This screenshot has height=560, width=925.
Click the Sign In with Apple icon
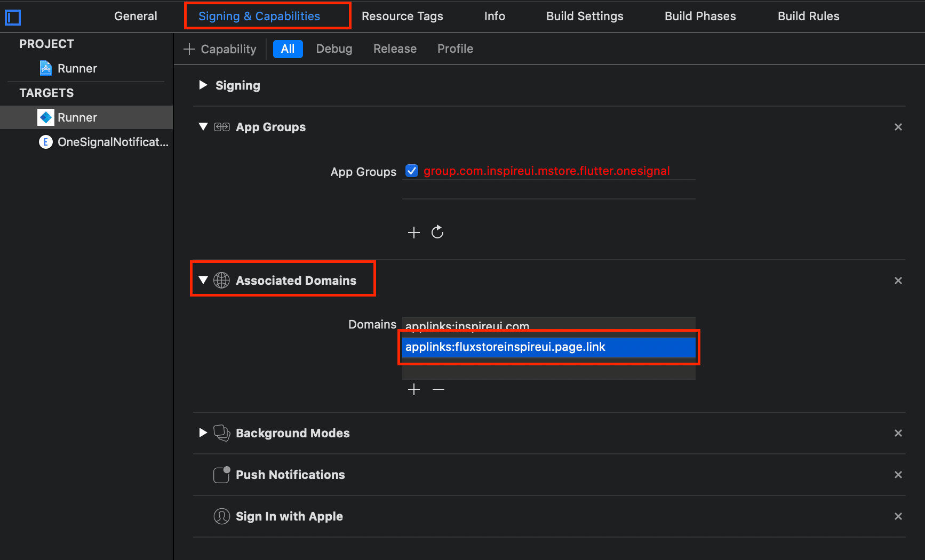coord(222,516)
